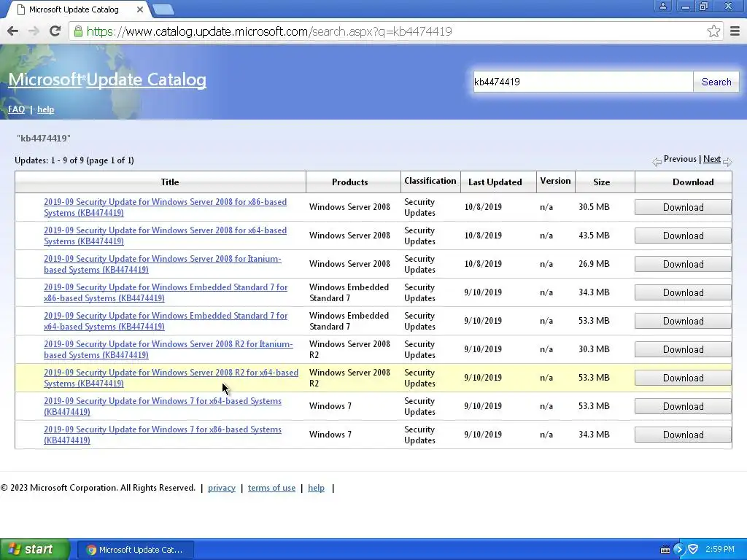Screen dimensions: 747x560
Task: Click the security shield tray icon
Action: [693, 550]
